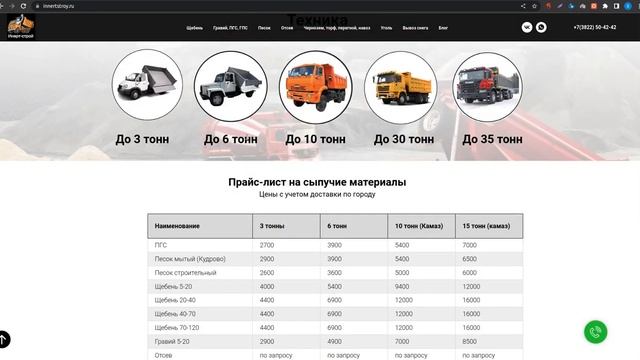Select the white truck До 3 тонн image
This screenshot has width=640, height=360.
tap(147, 85)
